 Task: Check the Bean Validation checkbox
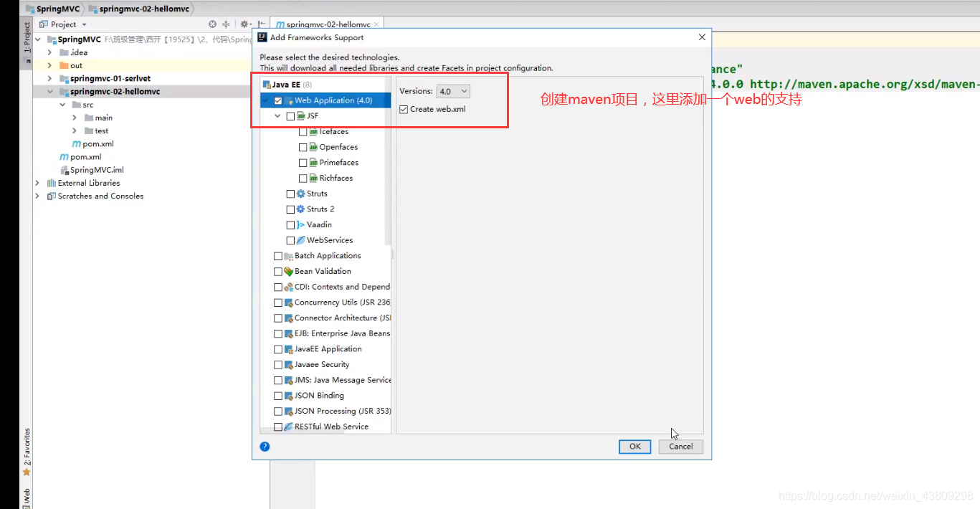[x=278, y=271]
